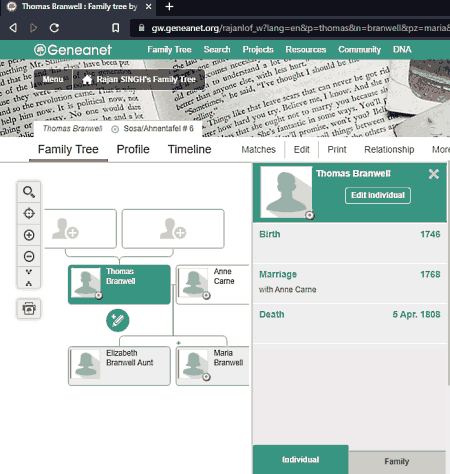The image size is (450, 474).
Task: Click Print in the page toolbar
Action: click(337, 149)
